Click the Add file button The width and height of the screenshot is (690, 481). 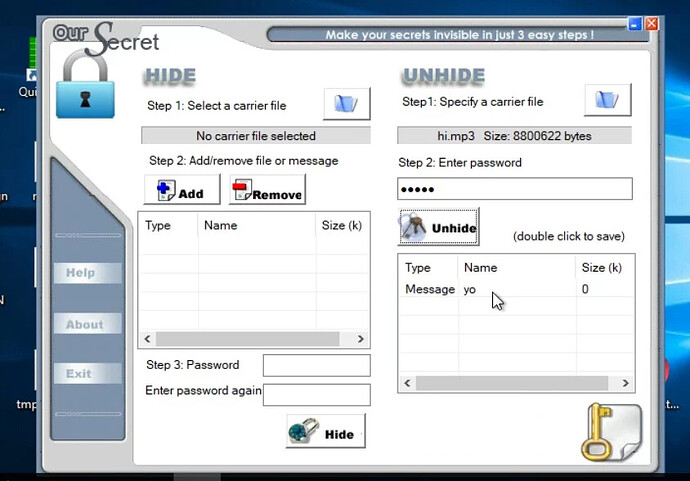(x=182, y=190)
